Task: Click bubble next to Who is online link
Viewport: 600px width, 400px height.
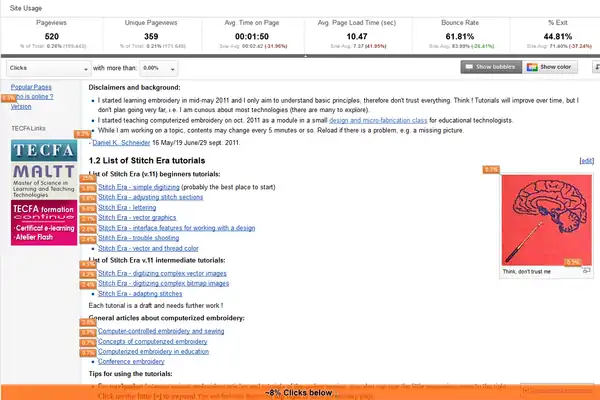Action: (9, 98)
